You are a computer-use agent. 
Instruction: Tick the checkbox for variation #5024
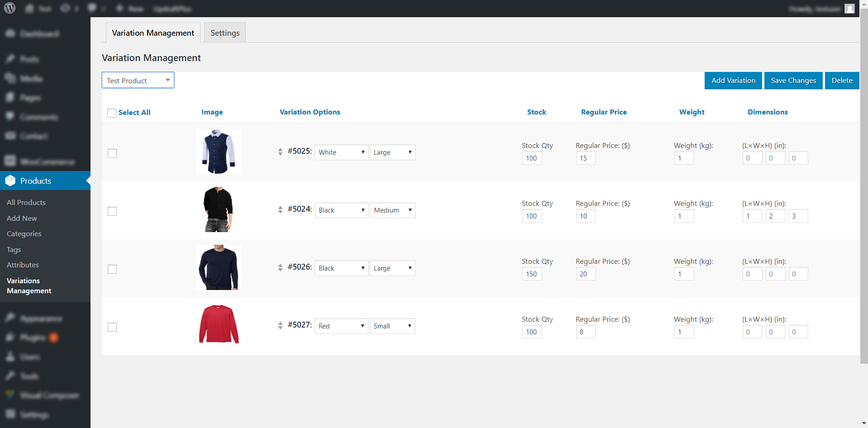112,211
